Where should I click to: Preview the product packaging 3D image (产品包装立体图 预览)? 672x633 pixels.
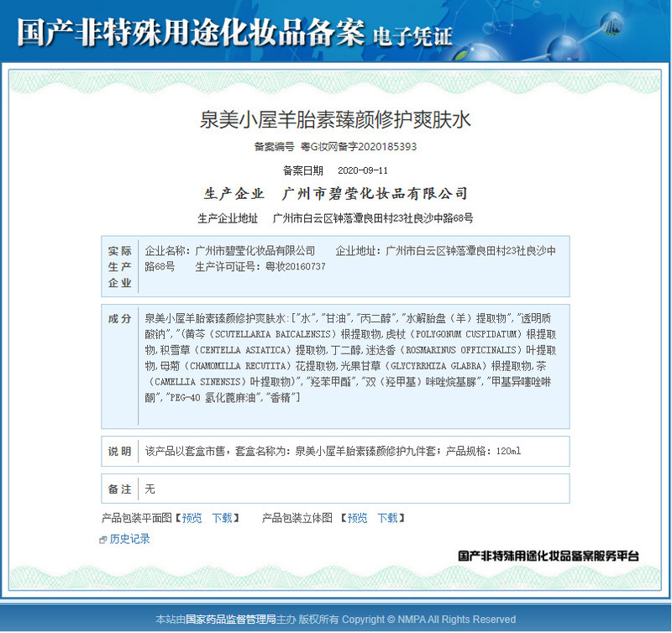(357, 518)
